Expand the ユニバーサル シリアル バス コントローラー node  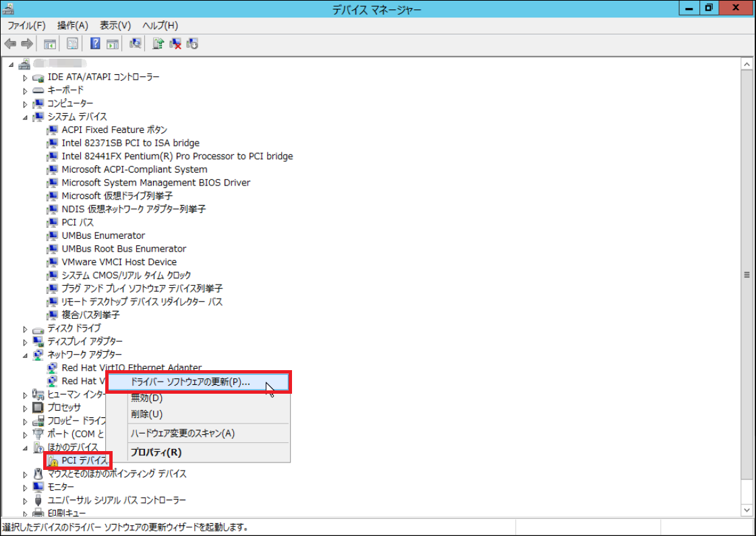[x=25, y=501]
